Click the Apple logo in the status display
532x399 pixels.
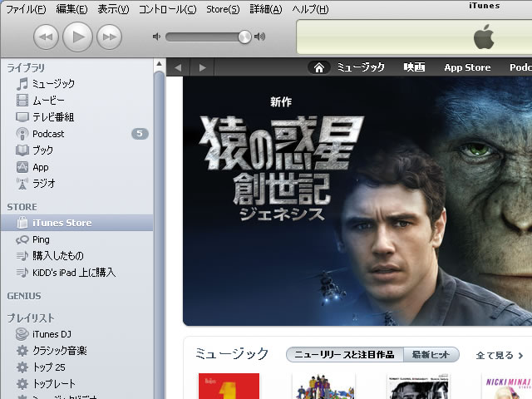[x=484, y=37]
